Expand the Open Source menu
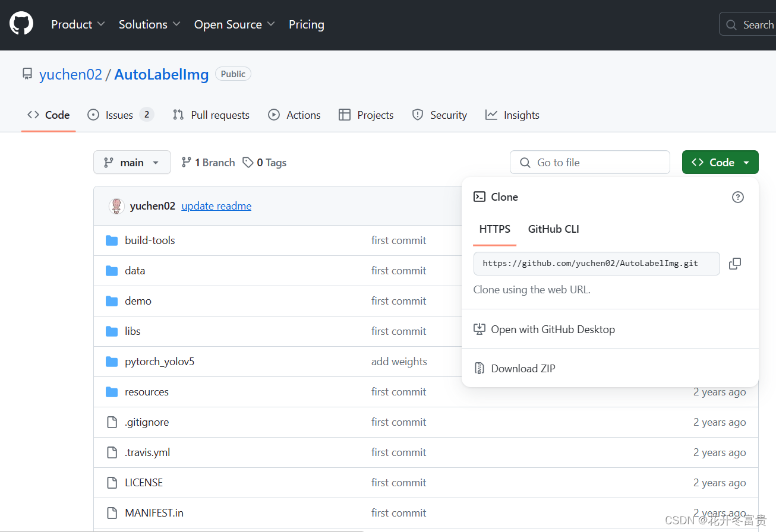776x532 pixels. point(234,24)
